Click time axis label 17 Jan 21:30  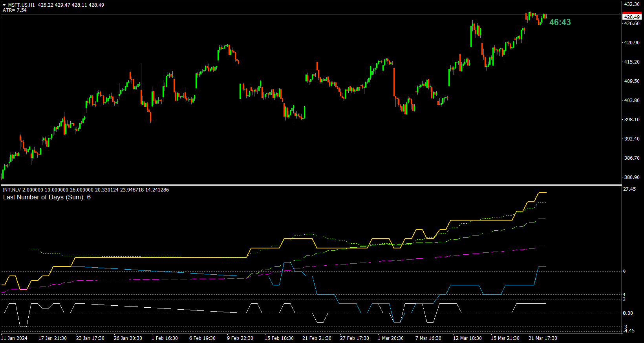53,338
